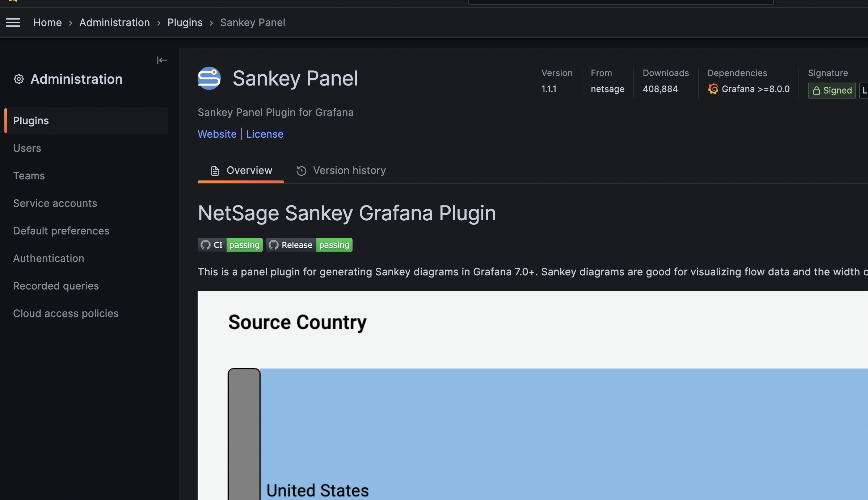Switch to the Version history tab
The image size is (868, 500).
pyautogui.click(x=349, y=170)
